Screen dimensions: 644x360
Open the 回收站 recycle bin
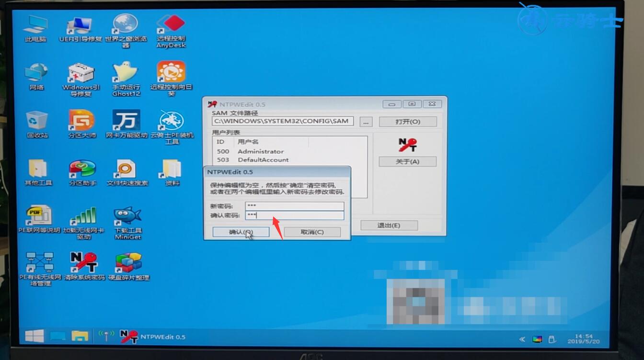click(x=37, y=124)
